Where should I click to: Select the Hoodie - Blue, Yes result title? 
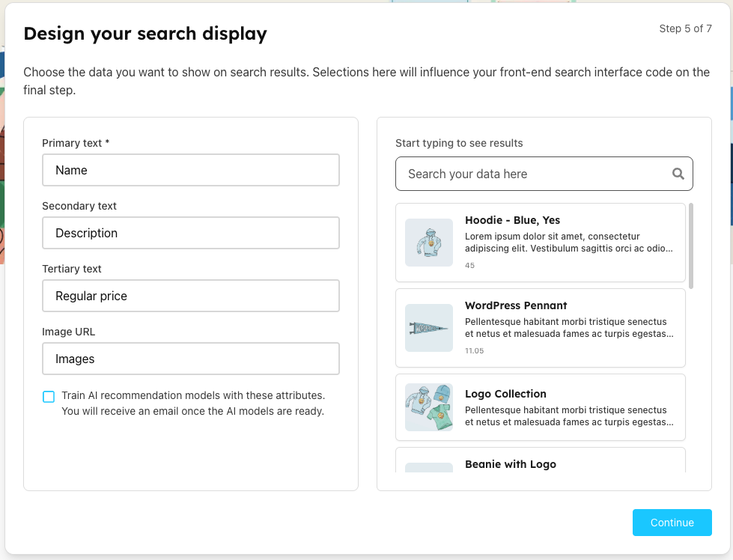(512, 220)
